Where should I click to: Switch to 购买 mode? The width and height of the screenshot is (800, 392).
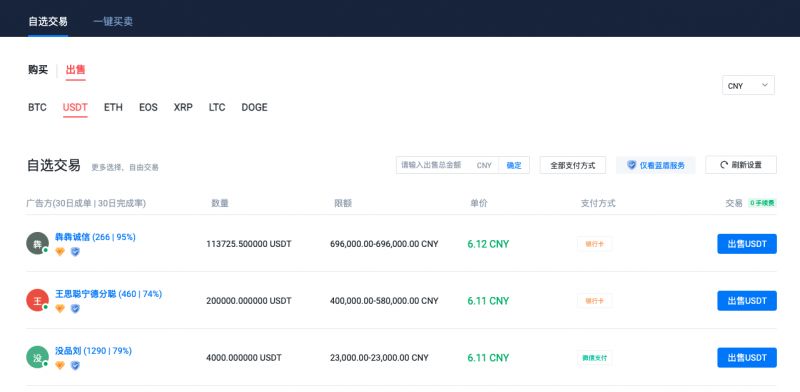(38, 70)
